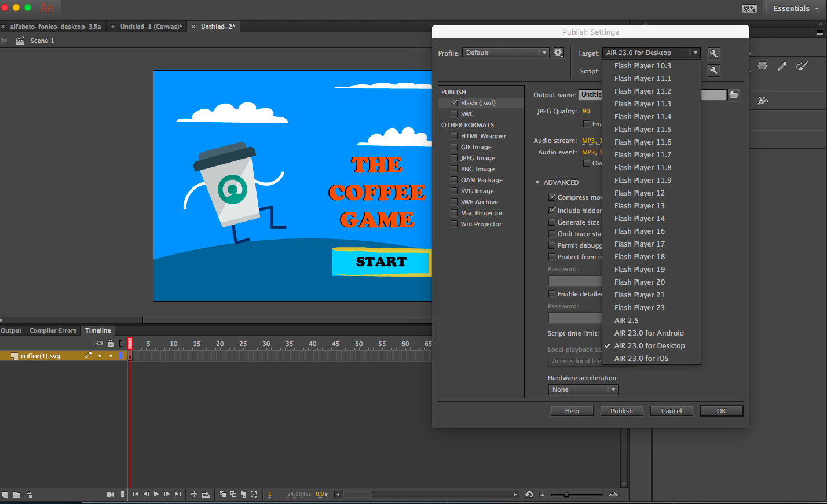Screen dimensions: 827x504
Task: Click Cancel in Publish Settings
Action: pyautogui.click(x=671, y=411)
